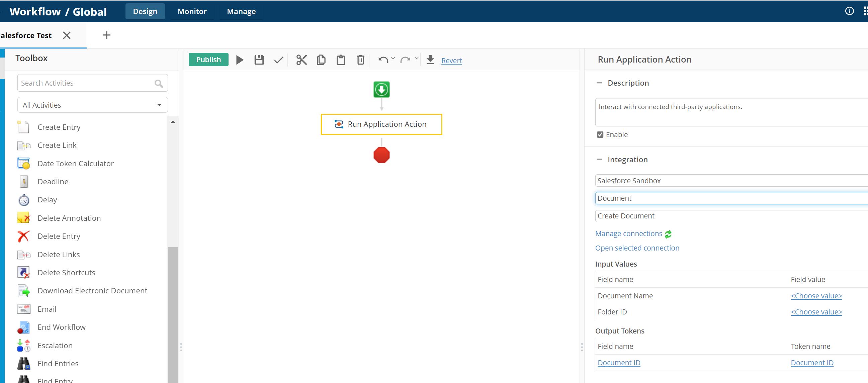Click the splitter handle left of the properties panel
The image size is (868, 383).
582,347
